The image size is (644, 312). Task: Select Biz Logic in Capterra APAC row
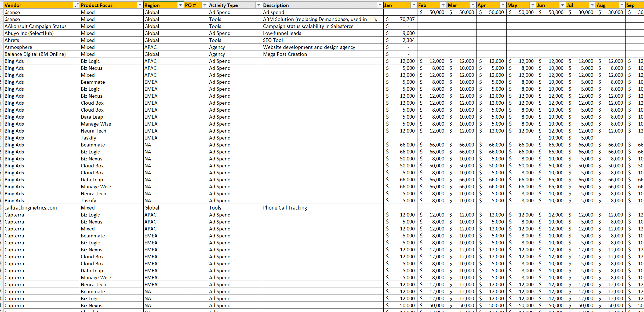[x=112, y=215]
